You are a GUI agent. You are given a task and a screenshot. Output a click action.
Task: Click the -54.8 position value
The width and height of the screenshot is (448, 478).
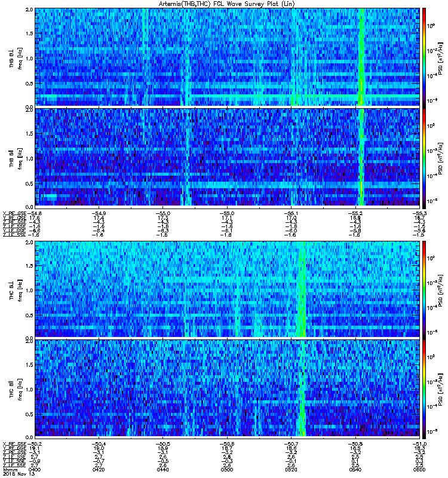coord(34,213)
